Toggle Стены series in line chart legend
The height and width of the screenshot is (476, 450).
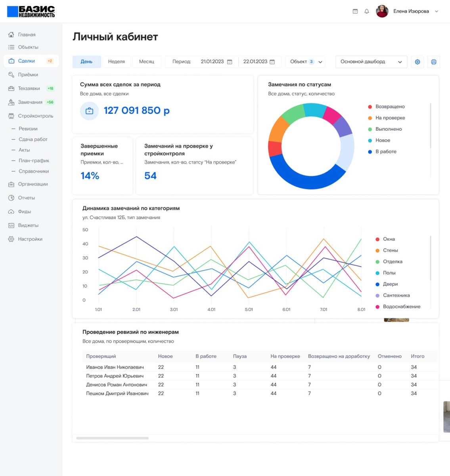(387, 250)
